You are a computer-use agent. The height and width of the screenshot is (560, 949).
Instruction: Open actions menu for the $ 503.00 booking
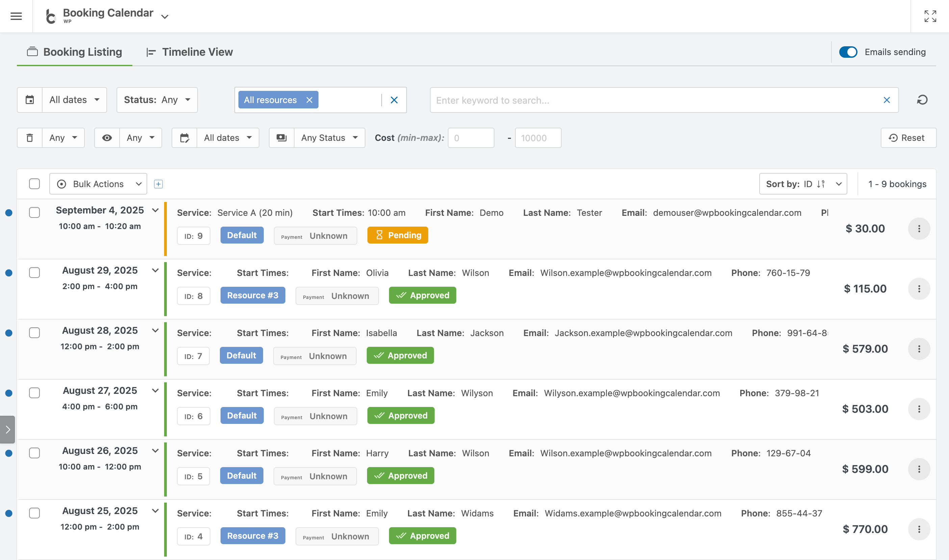pos(919,409)
